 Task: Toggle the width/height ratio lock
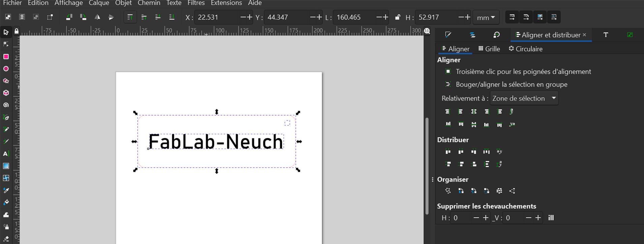(x=398, y=17)
